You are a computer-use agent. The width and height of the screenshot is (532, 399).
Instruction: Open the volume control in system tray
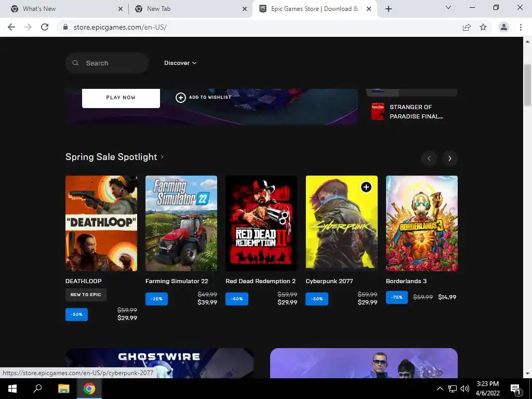(x=465, y=389)
